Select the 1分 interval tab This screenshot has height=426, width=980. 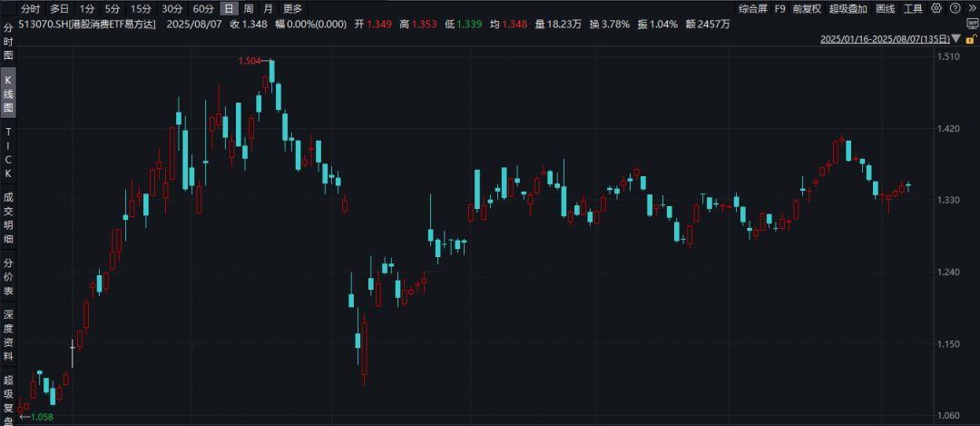point(87,8)
